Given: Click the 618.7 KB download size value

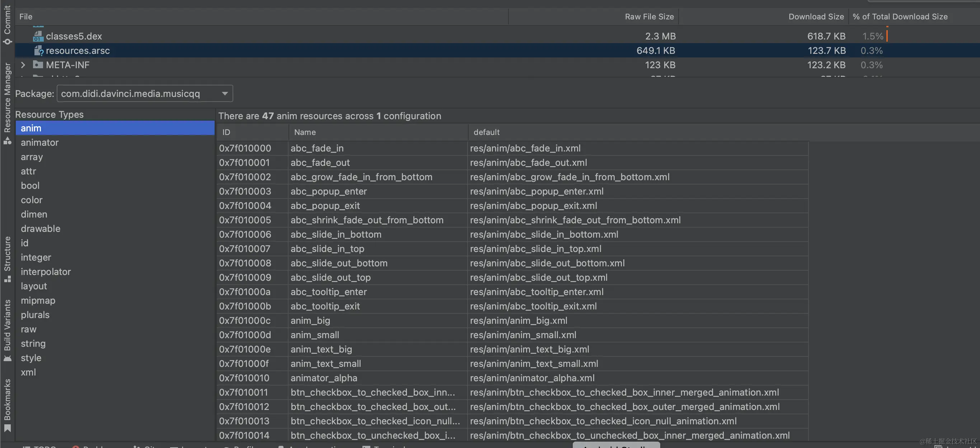Looking at the screenshot, I should coord(826,36).
